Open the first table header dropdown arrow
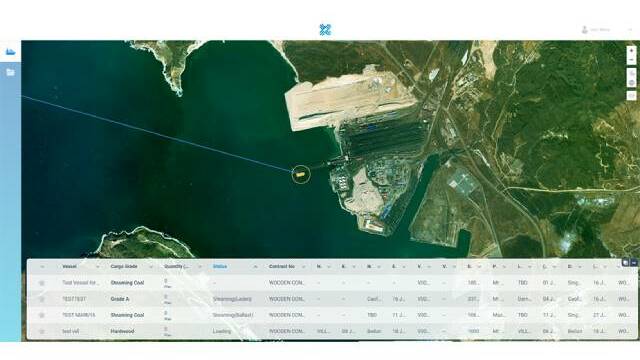The height and width of the screenshot is (360, 640). coord(42,267)
